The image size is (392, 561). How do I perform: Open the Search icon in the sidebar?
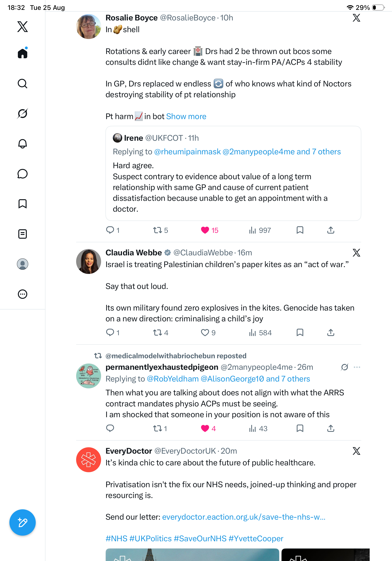pos(23,84)
